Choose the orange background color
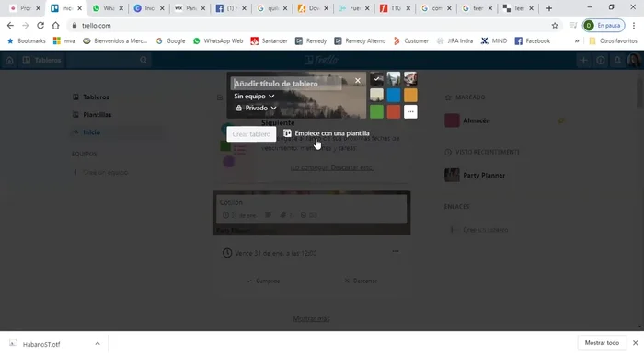This screenshot has width=644, height=355. pos(410,95)
